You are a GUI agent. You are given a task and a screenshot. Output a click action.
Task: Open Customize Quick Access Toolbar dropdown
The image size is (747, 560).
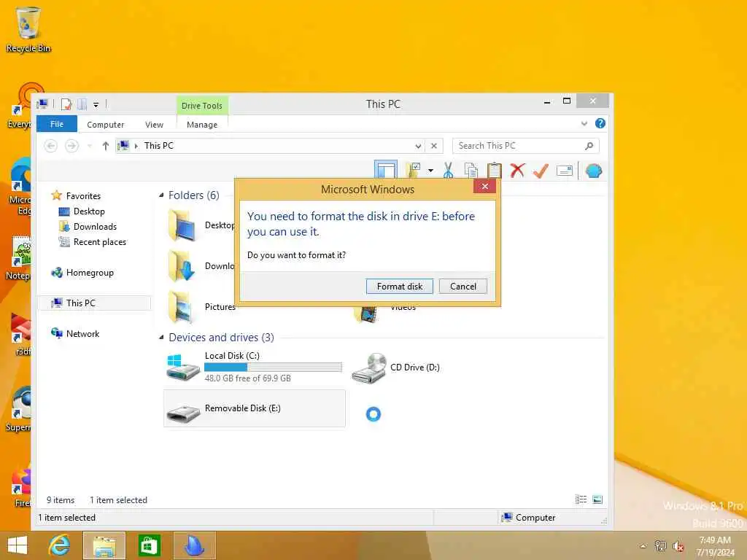[x=96, y=104]
